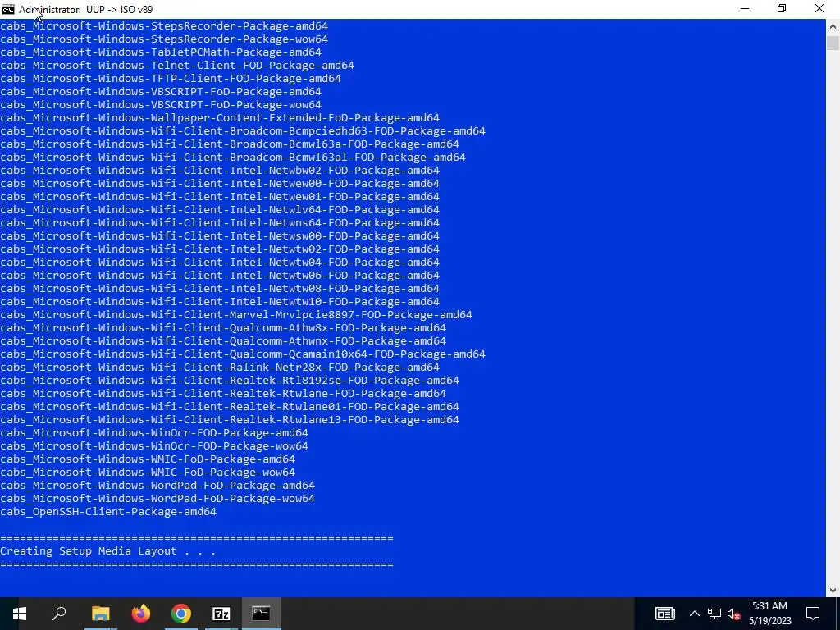The height and width of the screenshot is (630, 840).
Task: Open the Windows Start menu
Action: [20, 614]
